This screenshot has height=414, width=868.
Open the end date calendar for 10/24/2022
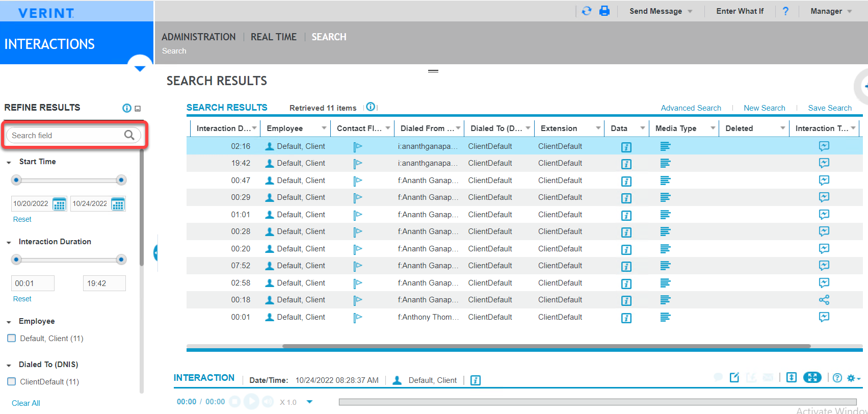pyautogui.click(x=118, y=204)
